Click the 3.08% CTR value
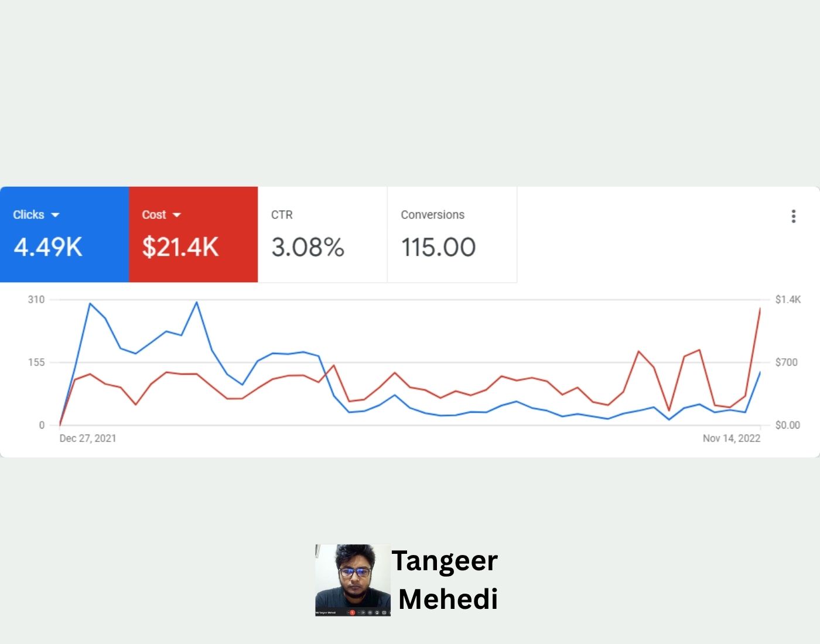This screenshot has height=644, width=820. [307, 247]
